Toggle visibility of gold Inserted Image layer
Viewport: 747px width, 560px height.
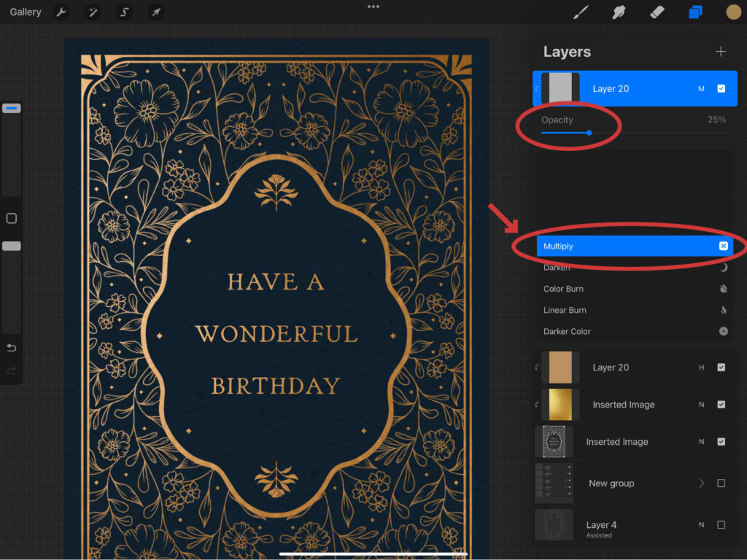(721, 405)
